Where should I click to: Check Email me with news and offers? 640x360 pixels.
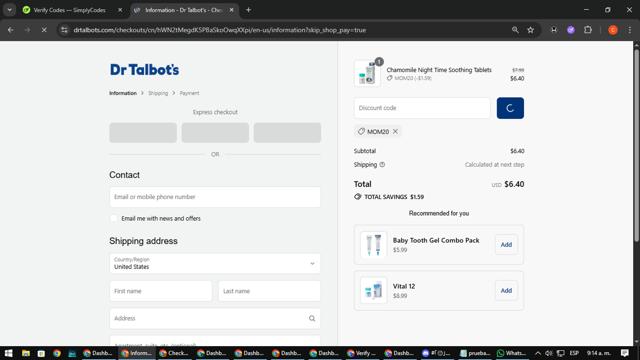coord(114,218)
